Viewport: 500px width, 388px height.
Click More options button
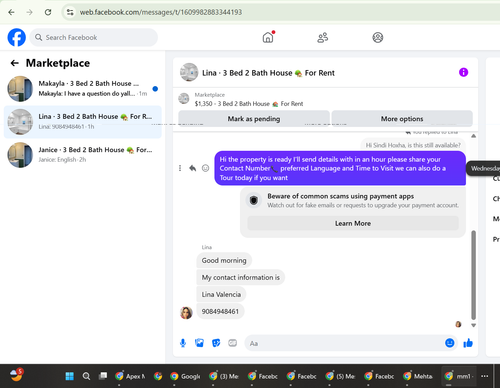(402, 119)
